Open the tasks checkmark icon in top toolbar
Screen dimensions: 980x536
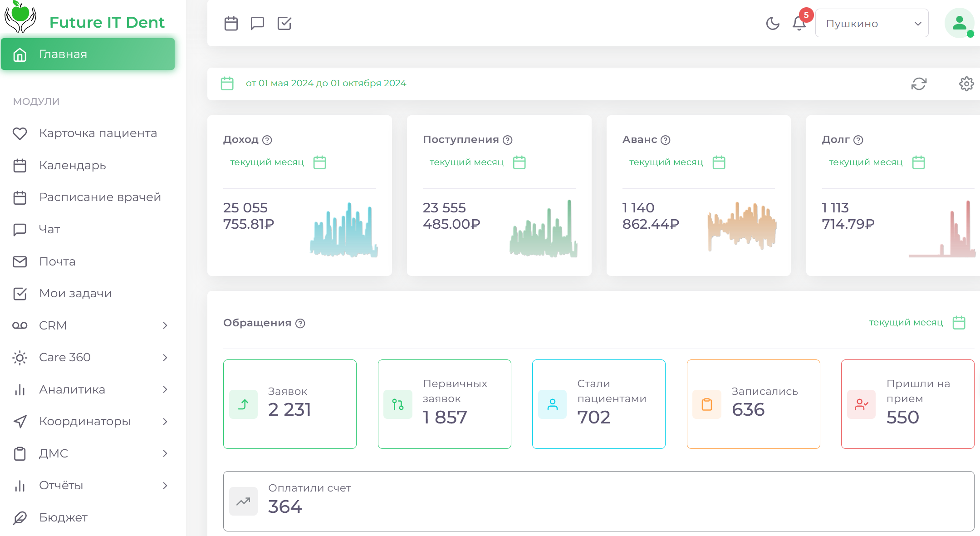tap(284, 23)
